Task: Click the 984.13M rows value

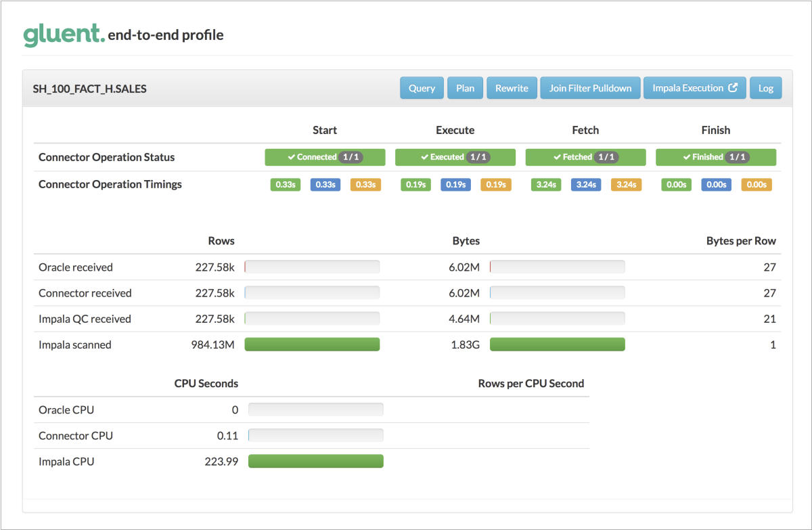Action: [213, 345]
